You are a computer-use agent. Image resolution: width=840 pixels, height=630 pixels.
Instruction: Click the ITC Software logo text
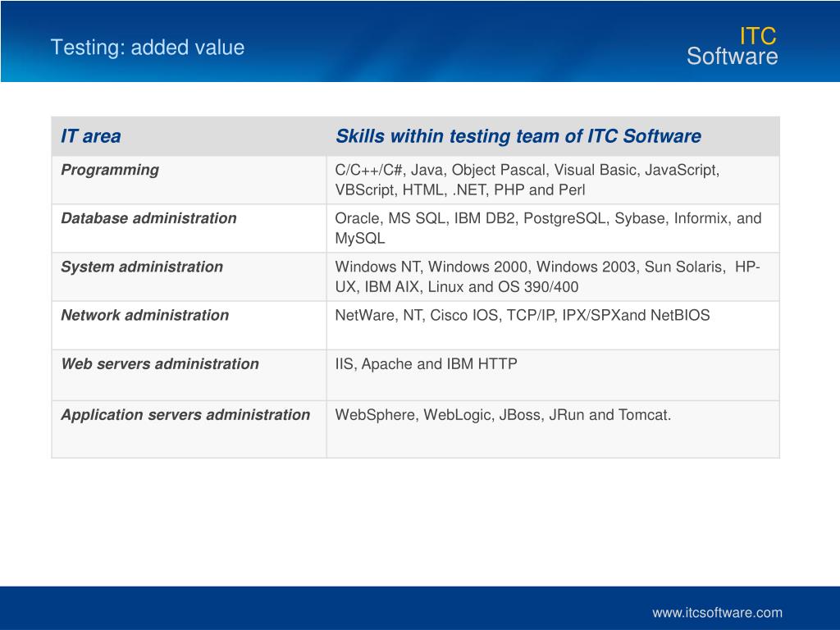(732, 46)
